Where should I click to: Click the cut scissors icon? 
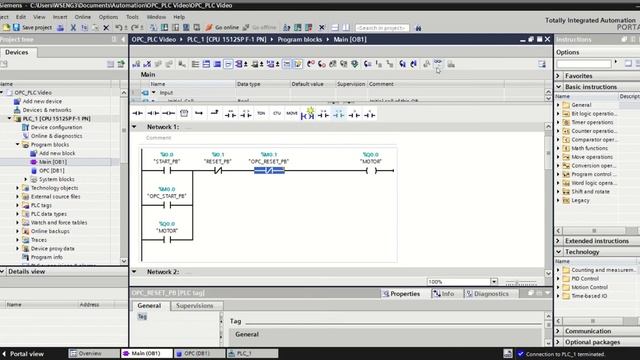click(73, 28)
